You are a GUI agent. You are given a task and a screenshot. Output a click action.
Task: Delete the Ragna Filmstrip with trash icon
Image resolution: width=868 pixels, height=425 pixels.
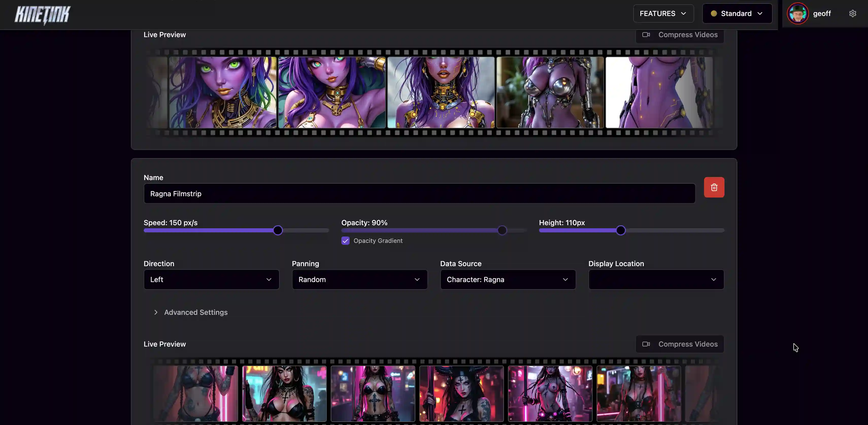pos(714,187)
